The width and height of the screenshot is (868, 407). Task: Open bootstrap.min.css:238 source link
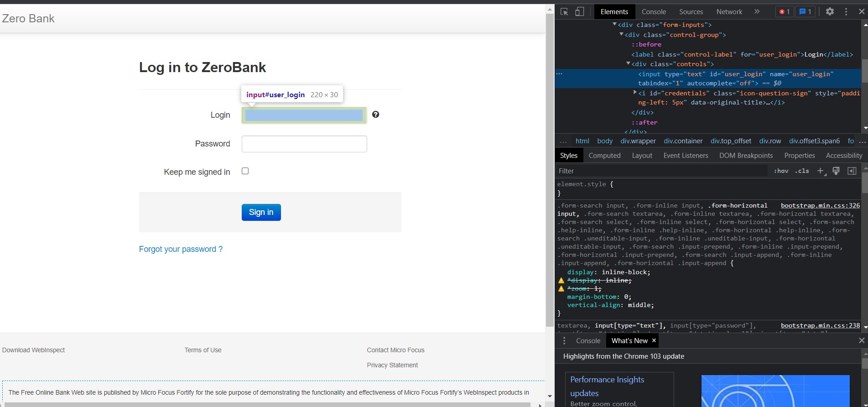click(x=820, y=325)
